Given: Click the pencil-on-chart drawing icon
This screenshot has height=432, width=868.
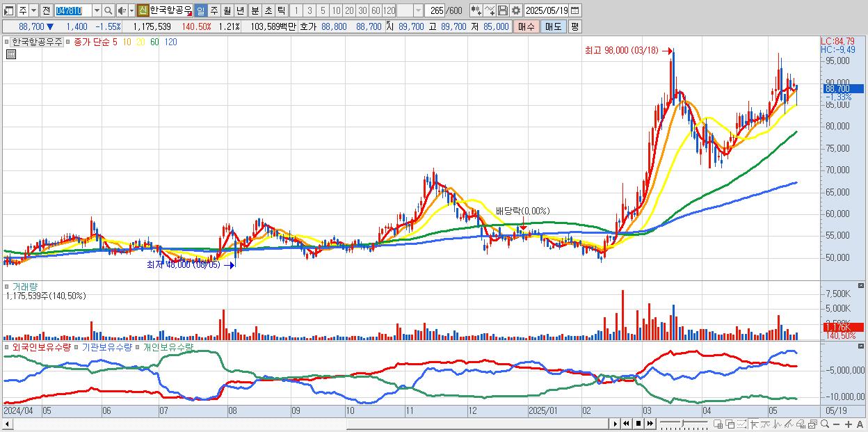Looking at the screenshot, I should (789, 424).
